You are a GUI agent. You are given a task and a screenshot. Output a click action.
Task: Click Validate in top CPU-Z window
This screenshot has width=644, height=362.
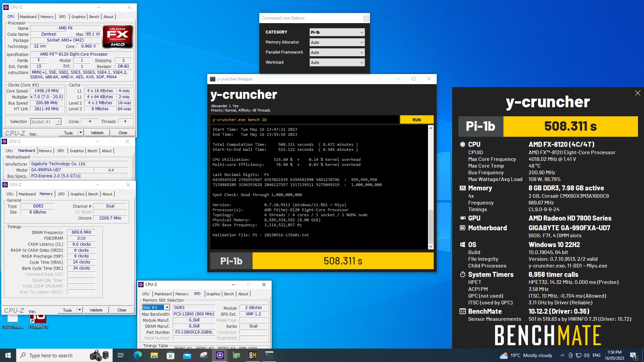pyautogui.click(x=97, y=133)
